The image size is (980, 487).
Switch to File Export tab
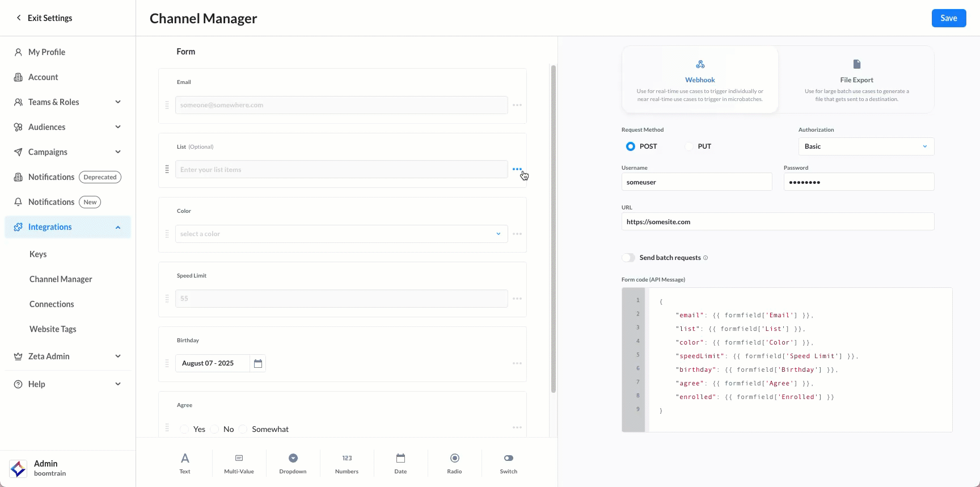pos(856,79)
